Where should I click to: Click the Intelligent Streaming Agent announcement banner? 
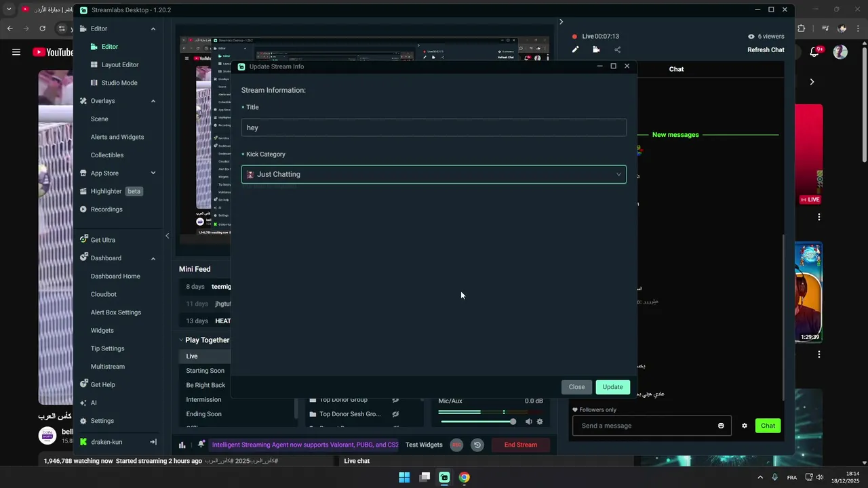click(304, 445)
